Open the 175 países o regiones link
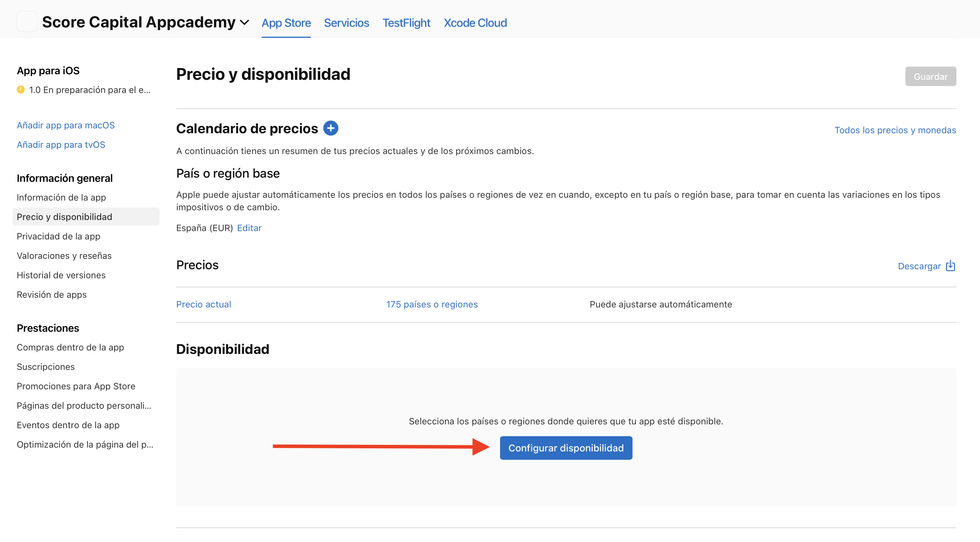The width and height of the screenshot is (980, 542). 432,305
